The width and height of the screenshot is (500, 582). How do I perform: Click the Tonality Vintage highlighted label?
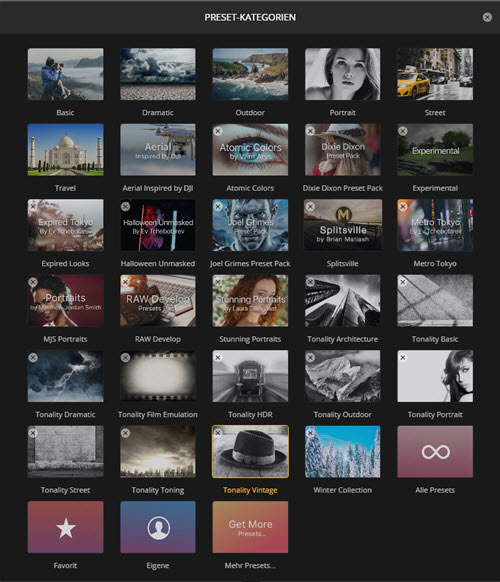click(x=250, y=490)
